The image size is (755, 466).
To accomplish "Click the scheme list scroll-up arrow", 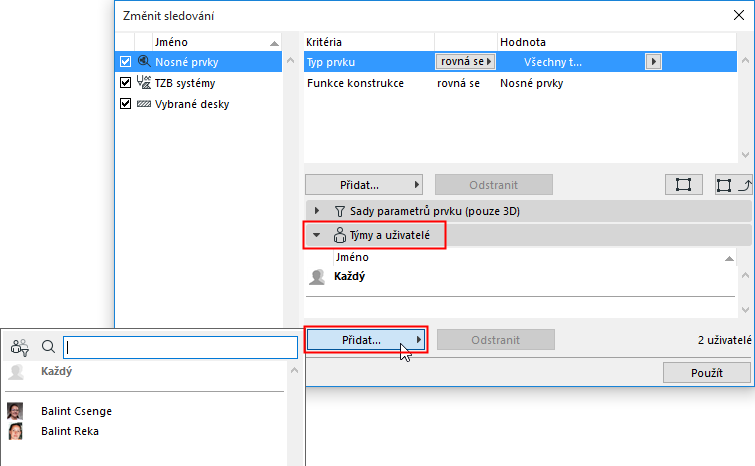I will coord(290,61).
